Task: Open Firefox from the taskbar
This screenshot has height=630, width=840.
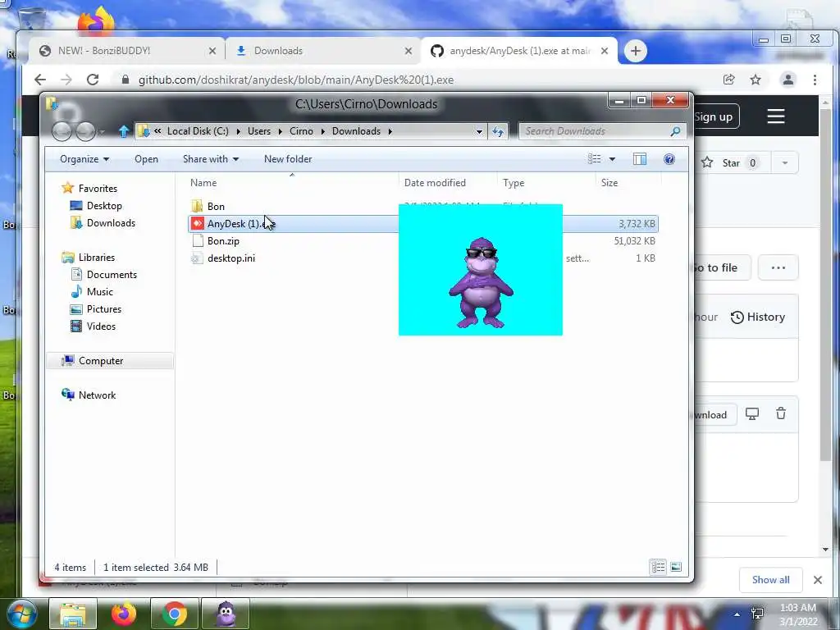Action: 124,614
